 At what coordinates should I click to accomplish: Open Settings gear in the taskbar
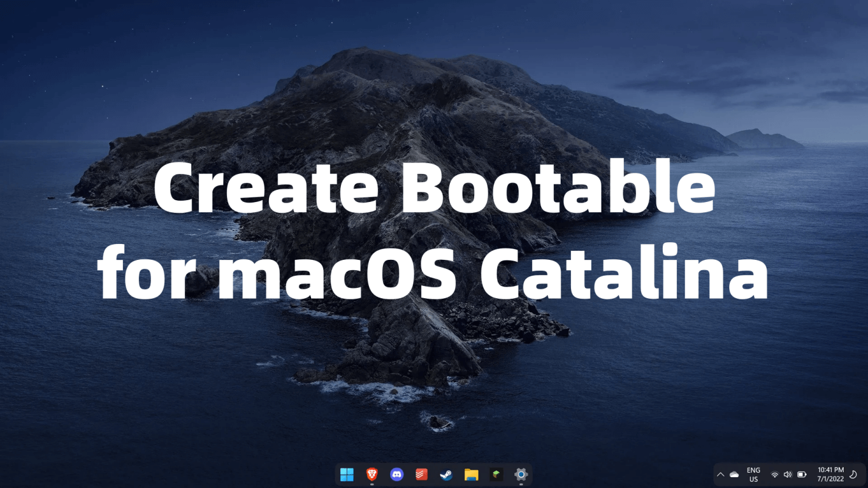point(521,475)
